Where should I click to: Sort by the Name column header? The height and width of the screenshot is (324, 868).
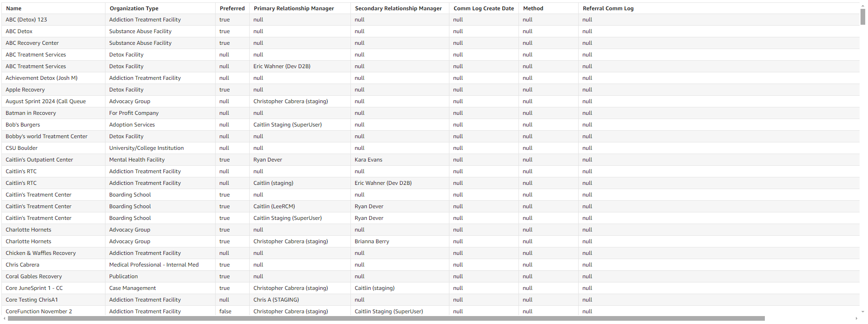tap(14, 8)
